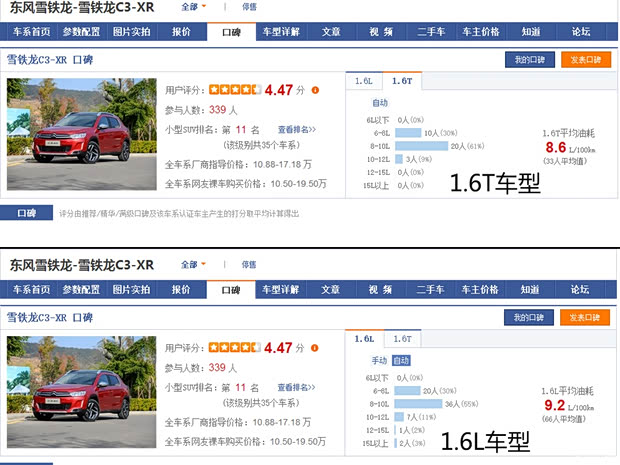Click top 停售 link beside title
The height and width of the screenshot is (465, 620).
pyautogui.click(x=249, y=7)
